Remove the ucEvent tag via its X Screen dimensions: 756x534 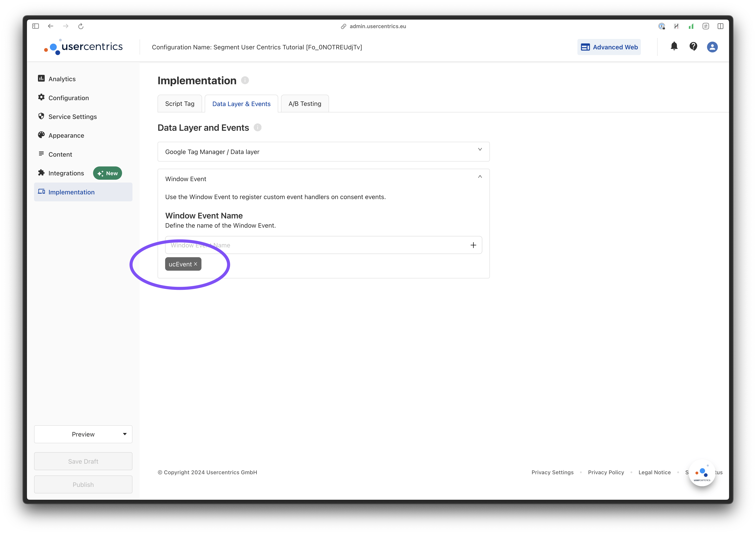pyautogui.click(x=196, y=264)
